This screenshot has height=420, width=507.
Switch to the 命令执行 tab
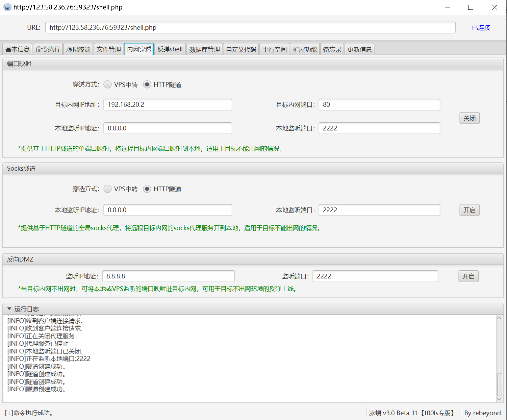tap(48, 49)
